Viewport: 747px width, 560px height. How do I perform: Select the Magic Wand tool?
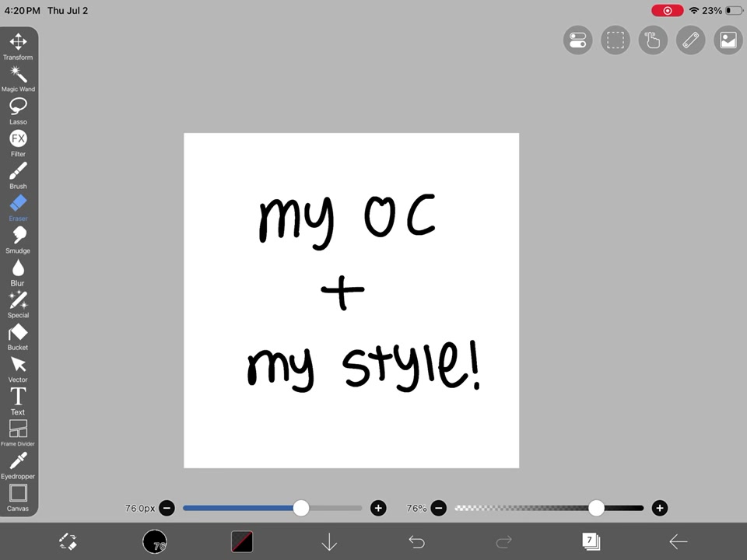[18, 79]
